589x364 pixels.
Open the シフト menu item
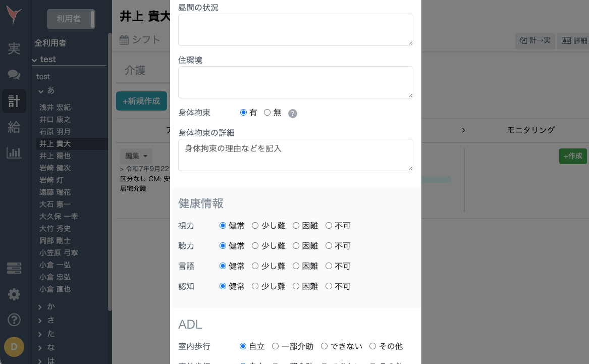pyautogui.click(x=140, y=39)
